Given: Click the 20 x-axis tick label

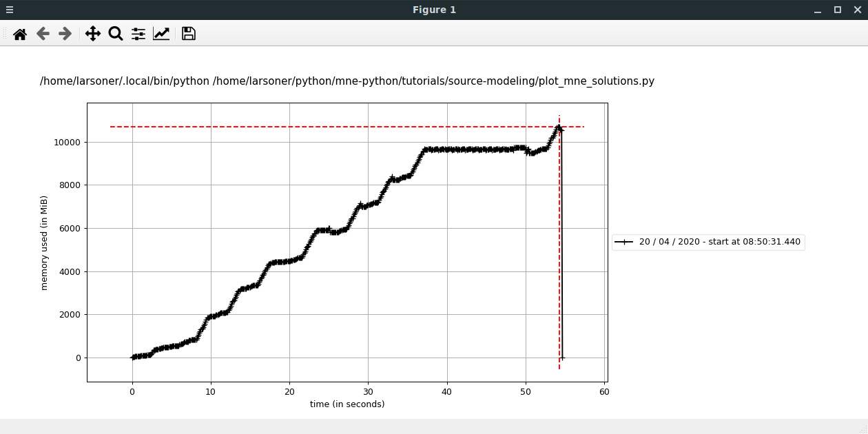Looking at the screenshot, I should (x=289, y=391).
